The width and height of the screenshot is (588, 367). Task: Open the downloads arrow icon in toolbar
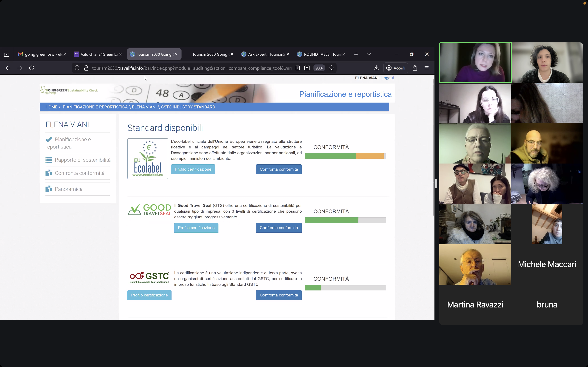377,68
